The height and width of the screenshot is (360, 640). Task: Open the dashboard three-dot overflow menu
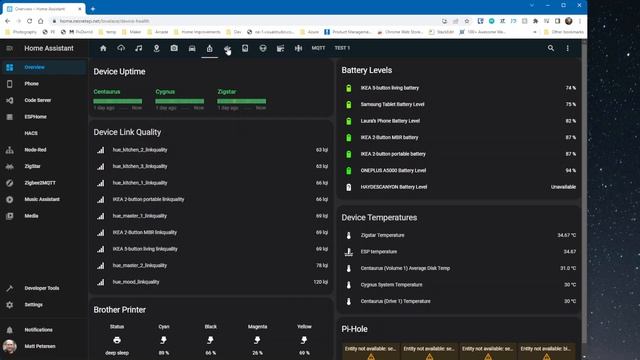tap(567, 48)
